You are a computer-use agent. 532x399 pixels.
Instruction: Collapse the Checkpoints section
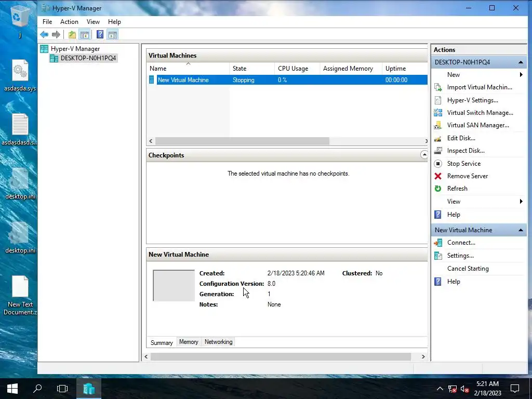point(424,155)
